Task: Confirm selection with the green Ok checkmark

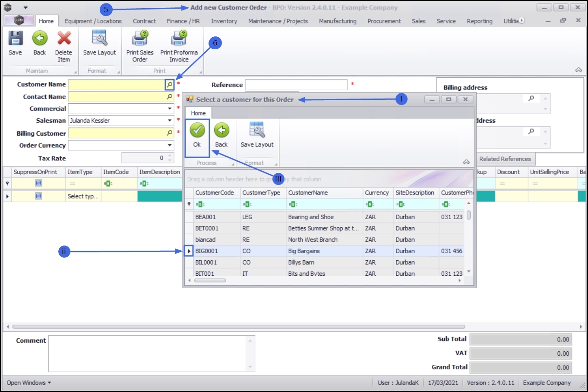Action: tap(197, 130)
